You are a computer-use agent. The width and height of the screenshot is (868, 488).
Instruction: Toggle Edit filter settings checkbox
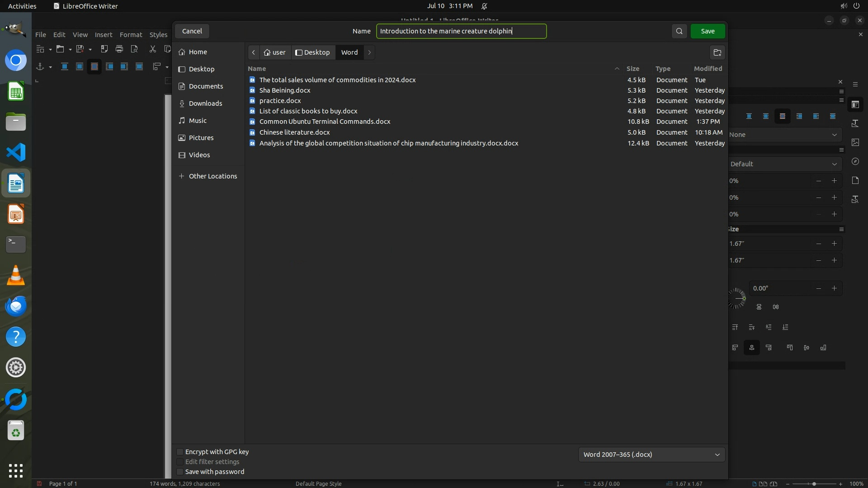[x=180, y=462]
